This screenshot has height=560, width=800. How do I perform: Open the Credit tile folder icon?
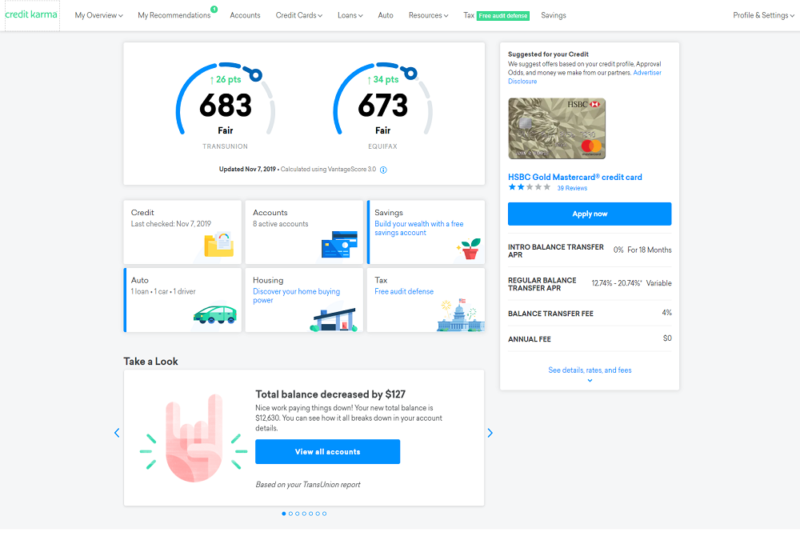[x=219, y=244]
